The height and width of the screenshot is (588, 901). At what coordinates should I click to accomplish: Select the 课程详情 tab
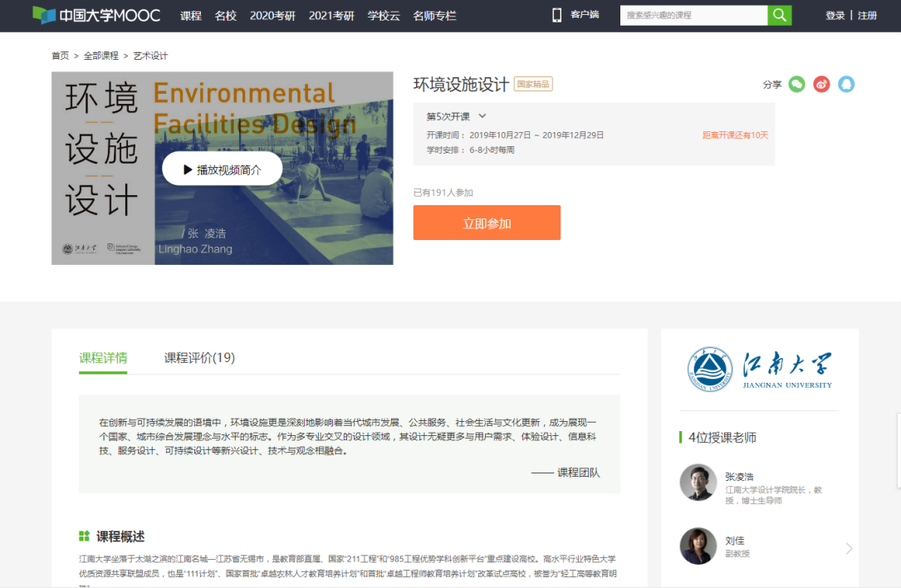coord(103,358)
